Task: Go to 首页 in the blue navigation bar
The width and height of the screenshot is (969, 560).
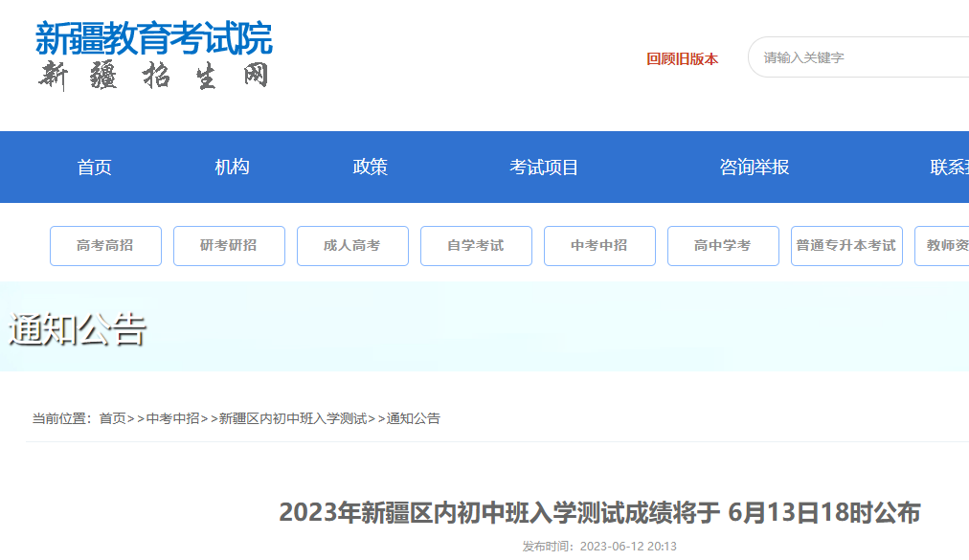Action: click(94, 167)
